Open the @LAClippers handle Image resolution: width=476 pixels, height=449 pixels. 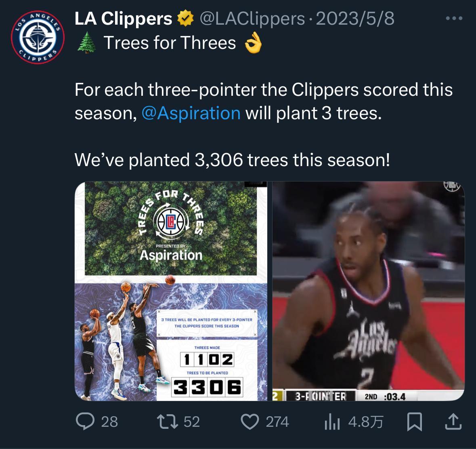click(x=252, y=19)
